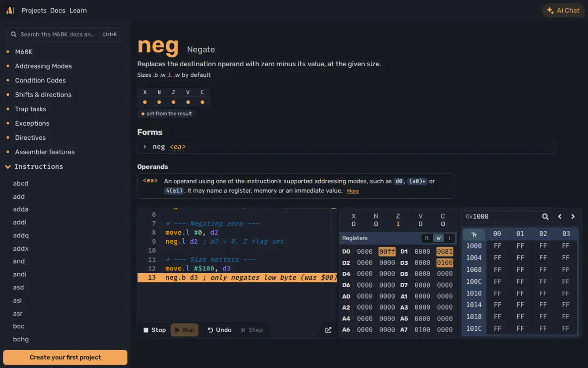Select the bchg instruction
Viewport: 588px width, 368px height.
pos(21,339)
